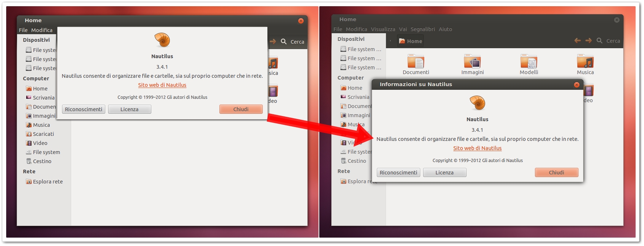
Task: Click Licenza in the Informazioni su Nautilus dialog
Action: [445, 172]
